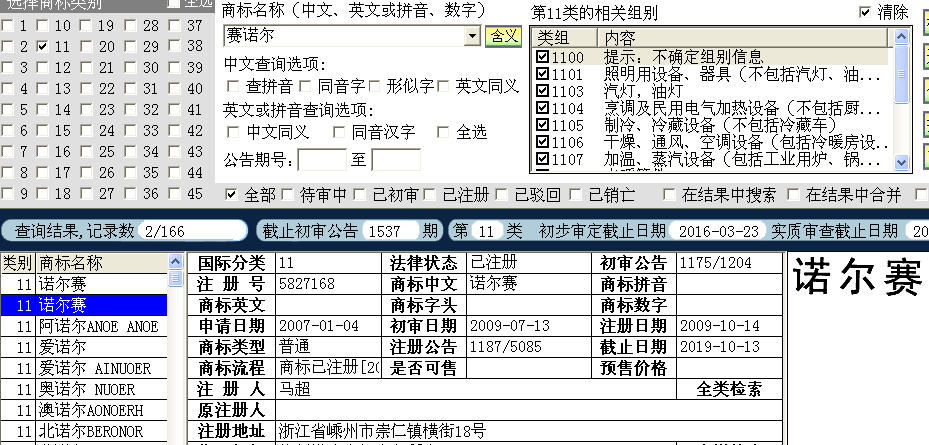The height and width of the screenshot is (445, 929).
Task: Select 阿诺尔ANOE ANOE result row
Action: tap(84, 326)
